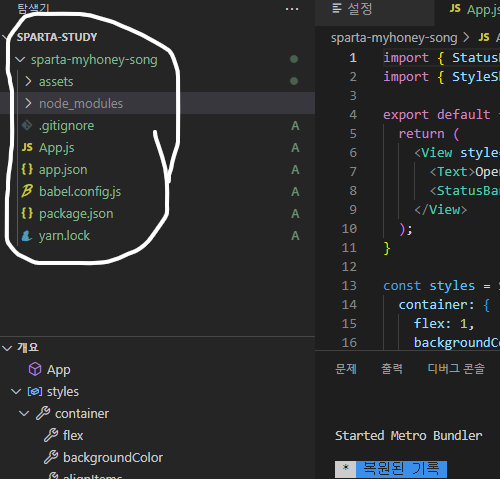The height and width of the screenshot is (479, 500).
Task: Click sparta-myhoney-song in the breadcrumb
Action: [x=394, y=38]
